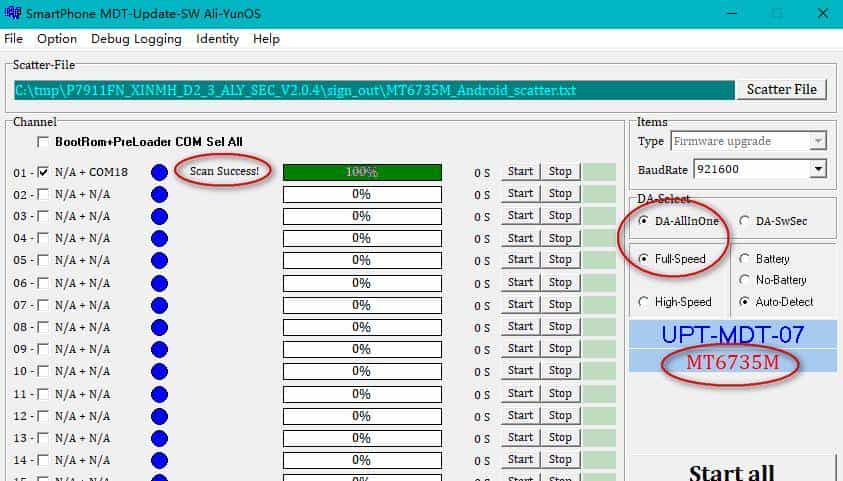843x481 pixels.
Task: Select the DA-SwSec radio option
Action: pyautogui.click(x=745, y=221)
